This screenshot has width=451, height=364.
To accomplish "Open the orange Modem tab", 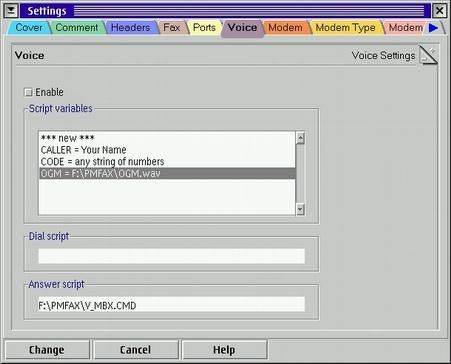I will [x=285, y=27].
